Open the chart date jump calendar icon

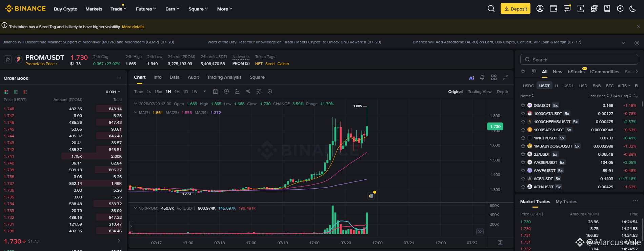coord(215,92)
